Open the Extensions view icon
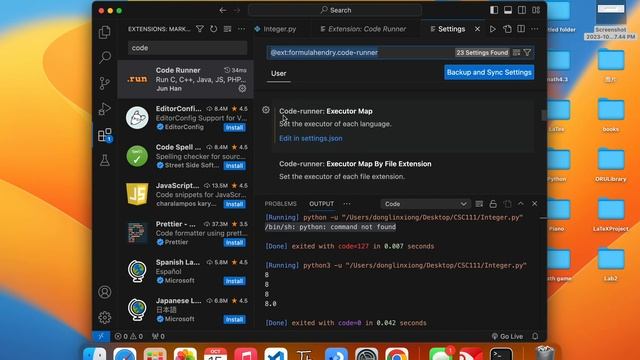Image resolution: width=640 pixels, height=360 pixels. click(104, 135)
